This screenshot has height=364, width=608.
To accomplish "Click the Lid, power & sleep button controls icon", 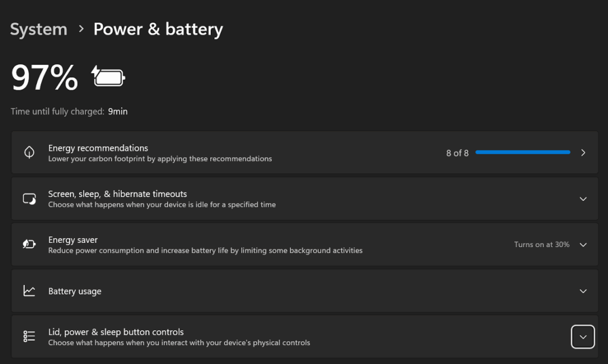I will (29, 337).
